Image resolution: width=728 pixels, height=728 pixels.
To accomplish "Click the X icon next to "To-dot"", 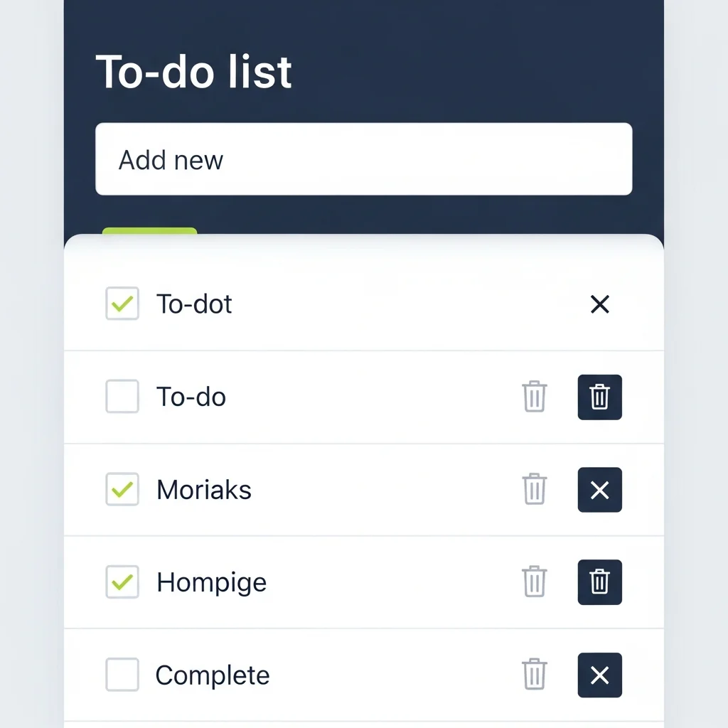I will (x=599, y=304).
